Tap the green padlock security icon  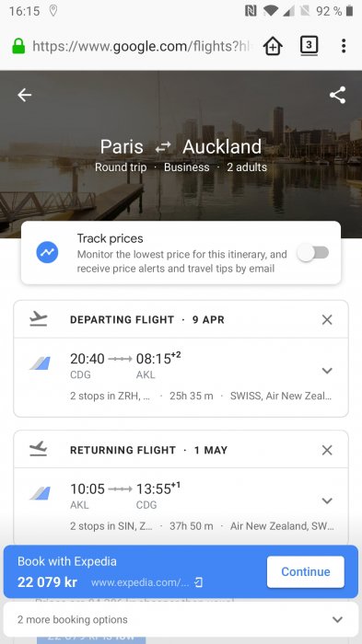[18, 46]
